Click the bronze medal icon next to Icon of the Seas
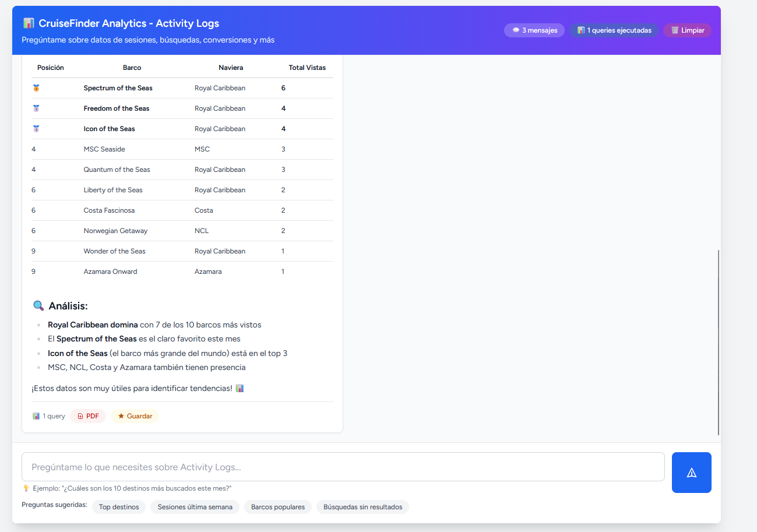Viewport: 757px width, 532px height. click(36, 128)
